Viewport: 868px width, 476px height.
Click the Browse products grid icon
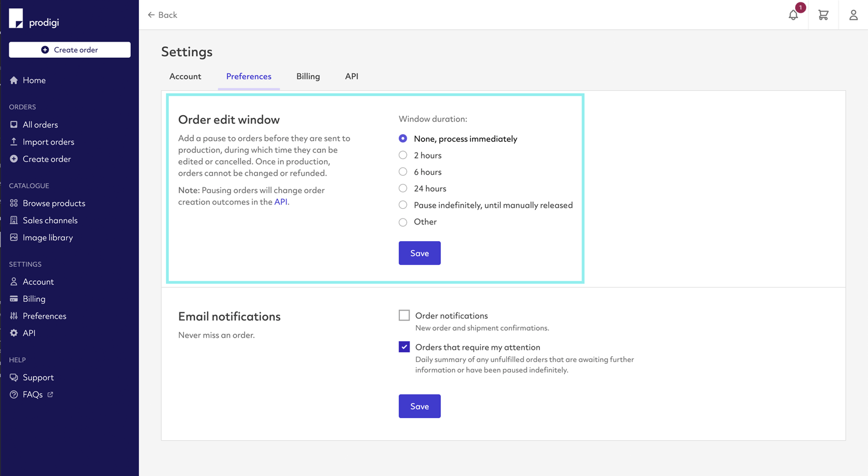14,204
